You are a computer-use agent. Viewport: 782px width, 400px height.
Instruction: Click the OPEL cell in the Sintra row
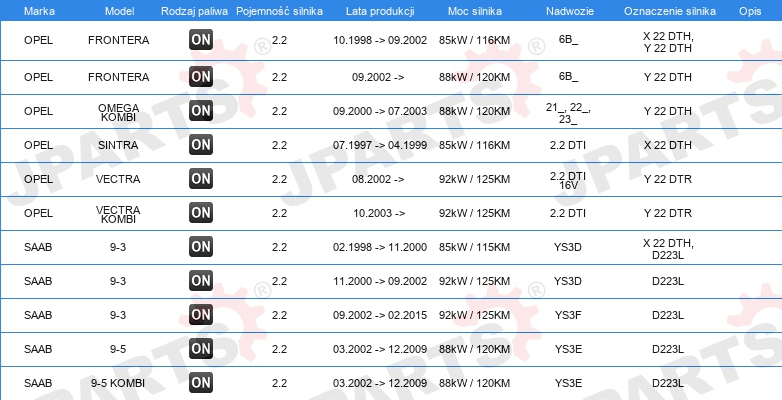[38, 145]
